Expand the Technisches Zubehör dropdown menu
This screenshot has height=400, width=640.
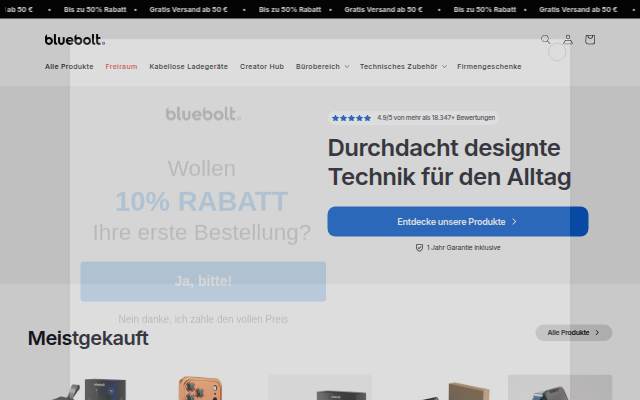[x=403, y=67]
